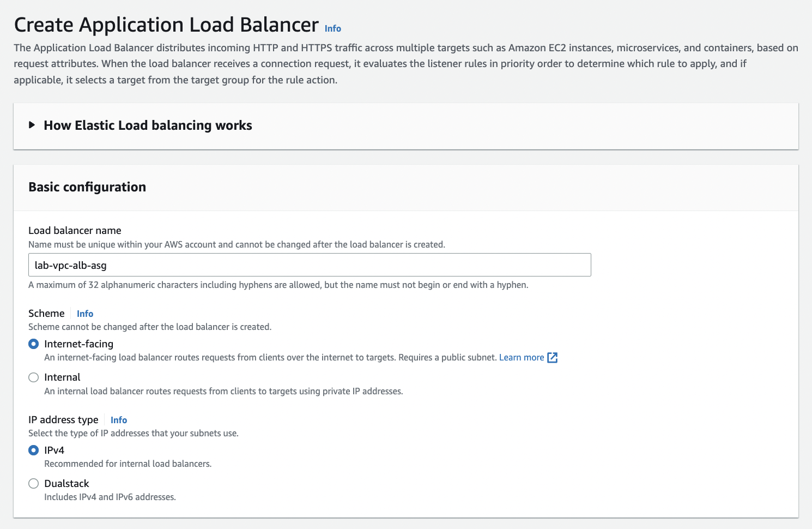This screenshot has width=812, height=529.
Task: Choose the IPv4 address type radio button
Action: pyautogui.click(x=34, y=450)
